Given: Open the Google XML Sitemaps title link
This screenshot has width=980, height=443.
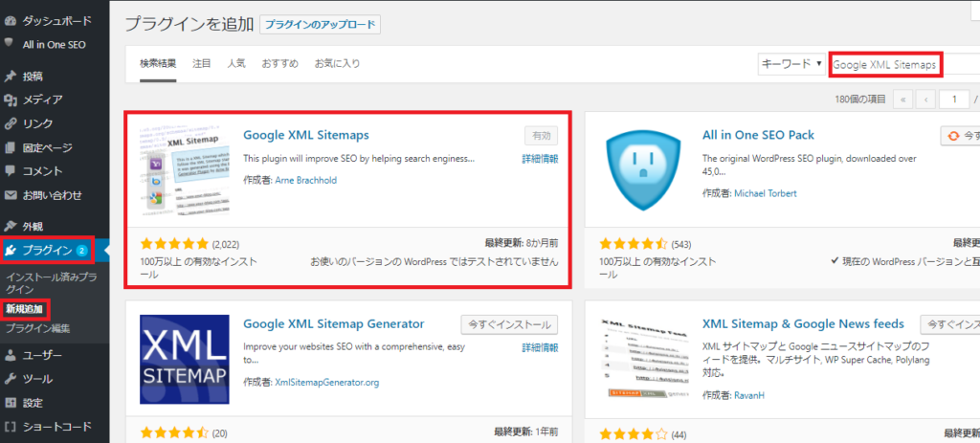Looking at the screenshot, I should (x=306, y=135).
